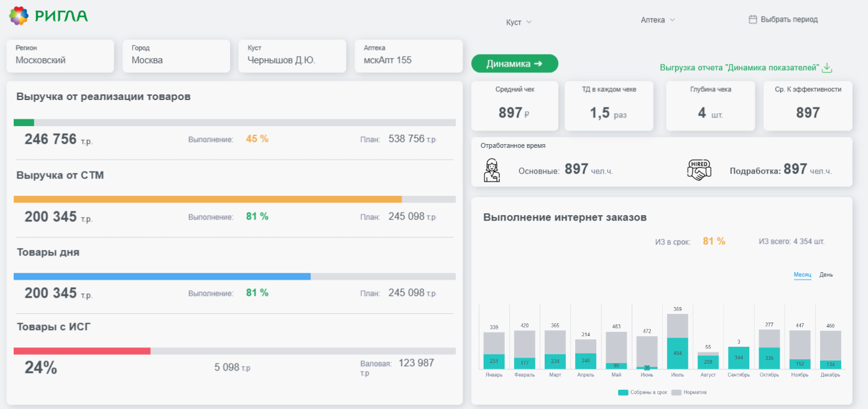Click the Ригла flower logo icon
This screenshot has width=868, height=409.
(x=19, y=16)
